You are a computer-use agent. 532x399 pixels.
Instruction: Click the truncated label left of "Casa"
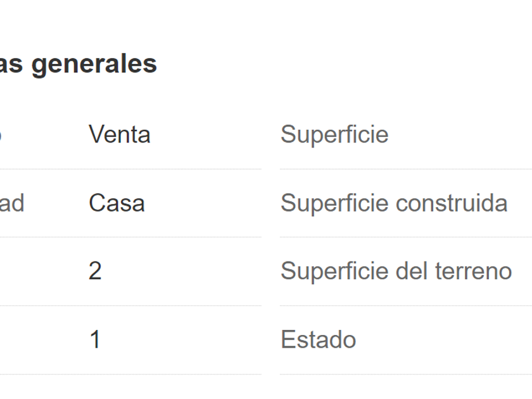point(13,203)
